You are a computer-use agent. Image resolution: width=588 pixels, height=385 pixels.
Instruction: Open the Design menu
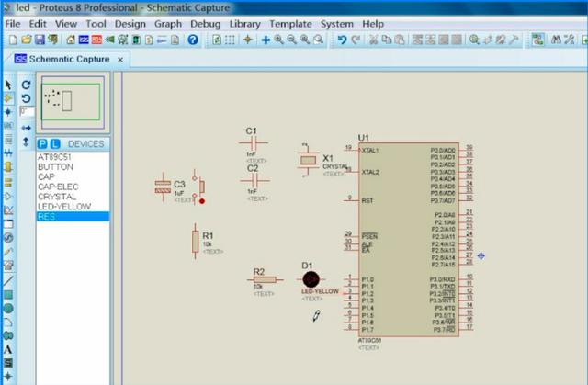[x=130, y=24]
